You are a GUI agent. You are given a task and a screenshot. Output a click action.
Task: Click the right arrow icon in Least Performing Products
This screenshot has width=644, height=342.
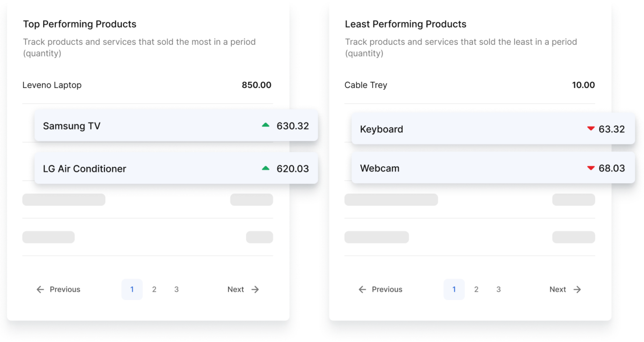(577, 289)
